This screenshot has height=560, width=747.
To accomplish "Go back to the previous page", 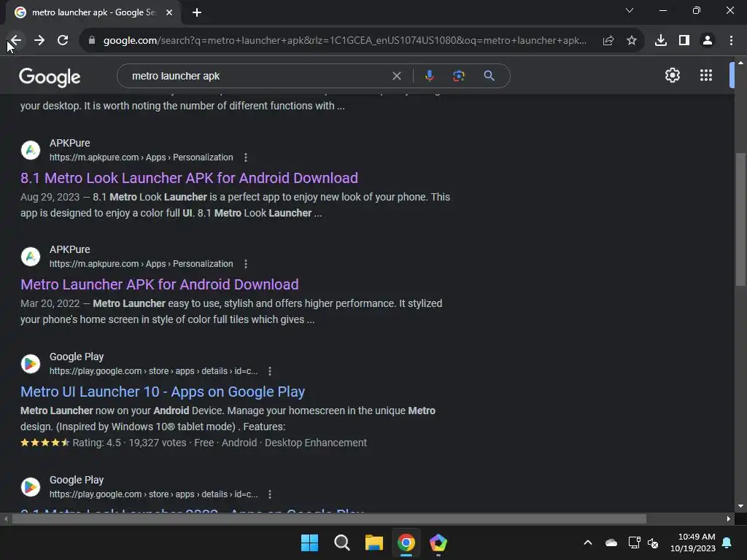I will [16, 41].
